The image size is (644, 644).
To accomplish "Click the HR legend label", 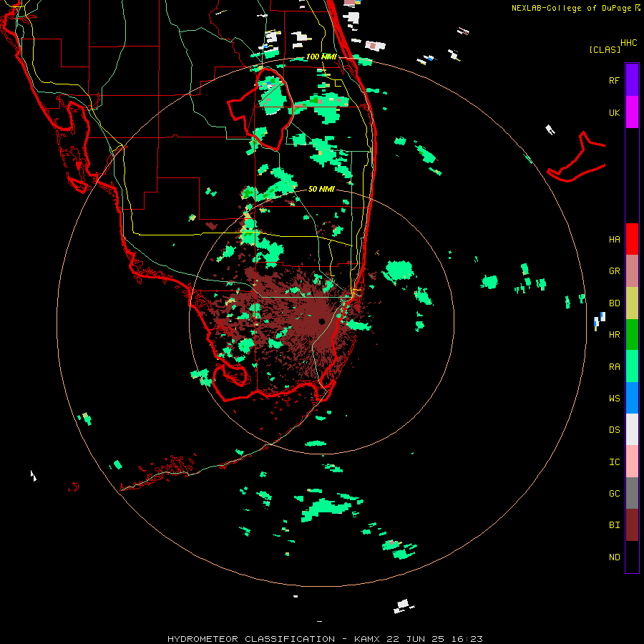I will [614, 335].
